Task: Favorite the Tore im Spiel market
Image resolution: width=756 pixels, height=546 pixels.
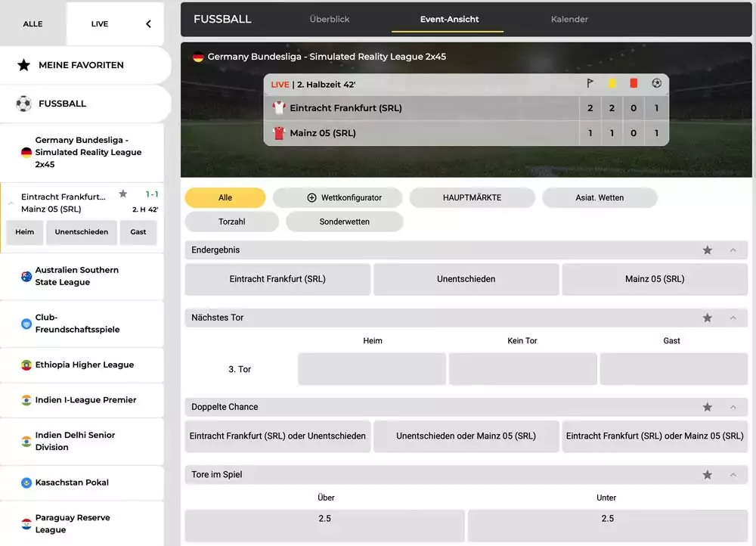Action: [708, 475]
